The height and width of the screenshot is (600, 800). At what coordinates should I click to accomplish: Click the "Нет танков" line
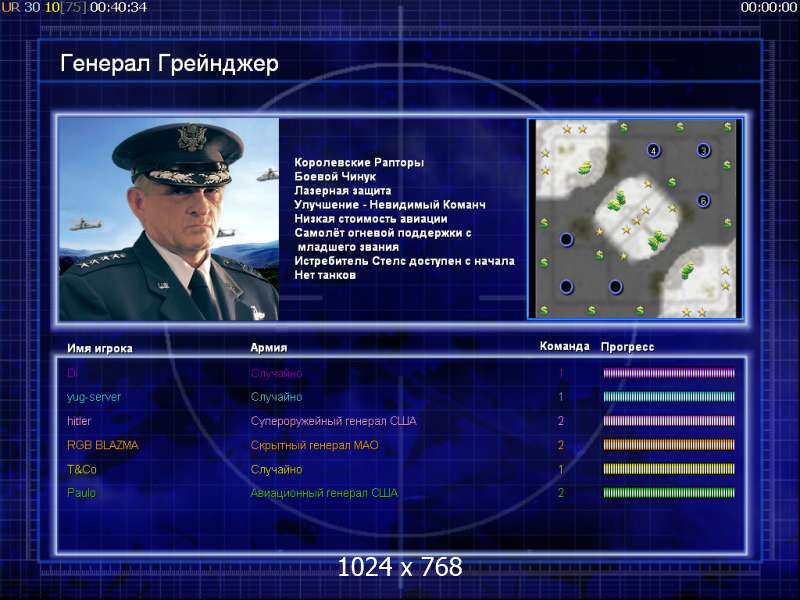pyautogui.click(x=325, y=275)
